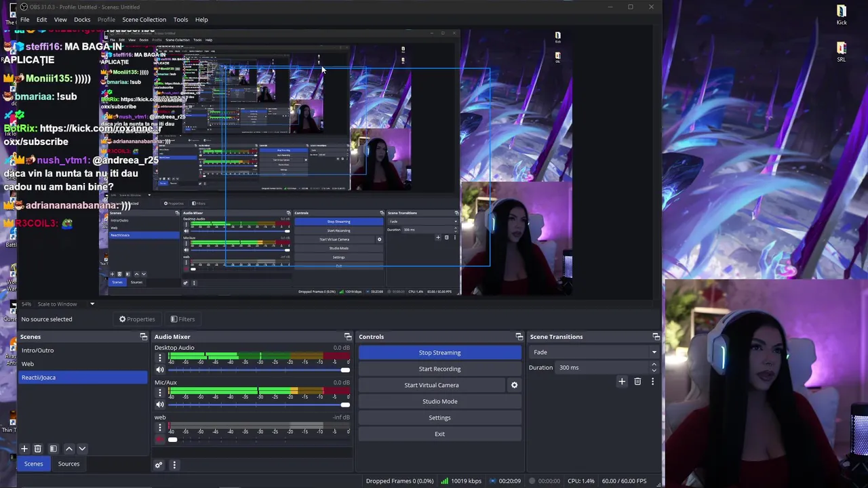Click Stop Streaming button
Viewport: 868px width, 488px height.
coord(439,352)
